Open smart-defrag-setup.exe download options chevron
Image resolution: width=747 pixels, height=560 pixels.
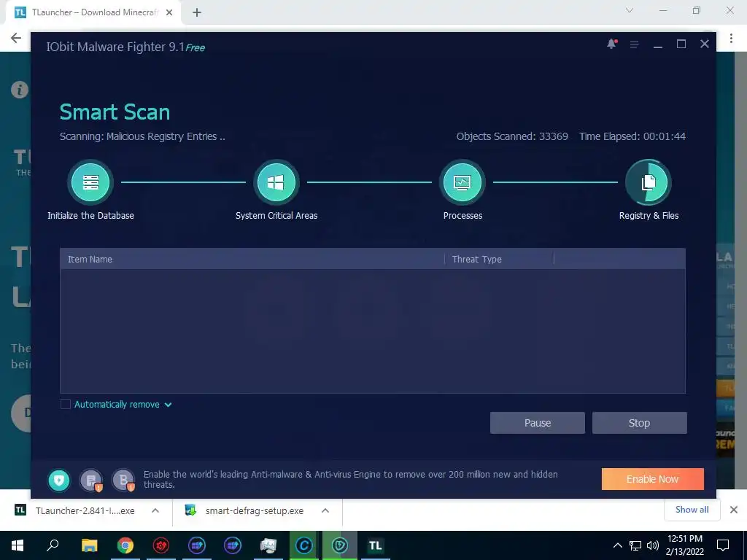(x=325, y=510)
